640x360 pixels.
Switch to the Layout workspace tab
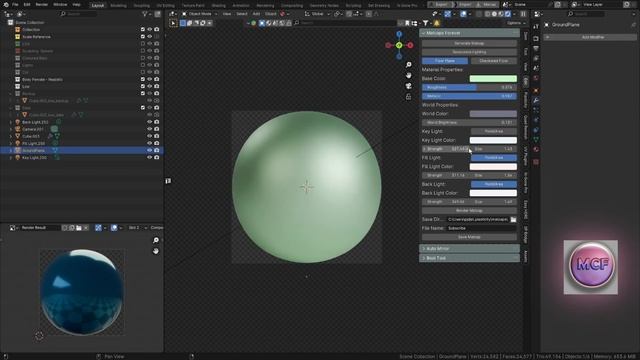(x=98, y=5)
